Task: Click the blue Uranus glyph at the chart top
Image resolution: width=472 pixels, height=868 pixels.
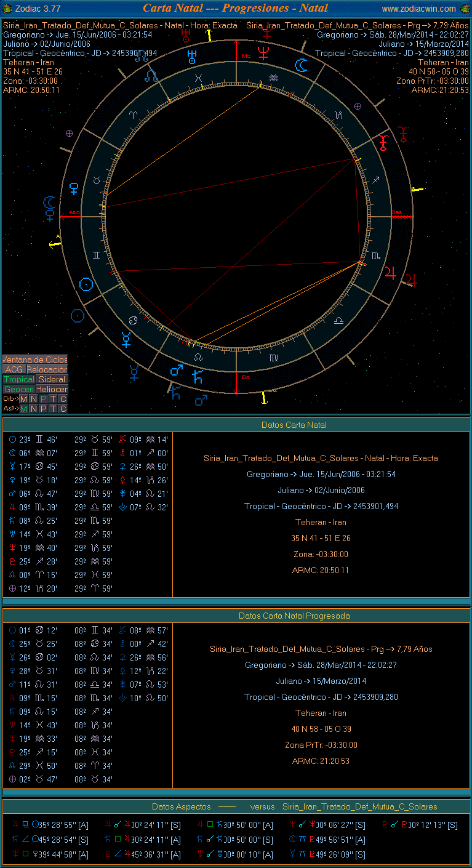Action: pyautogui.click(x=193, y=57)
